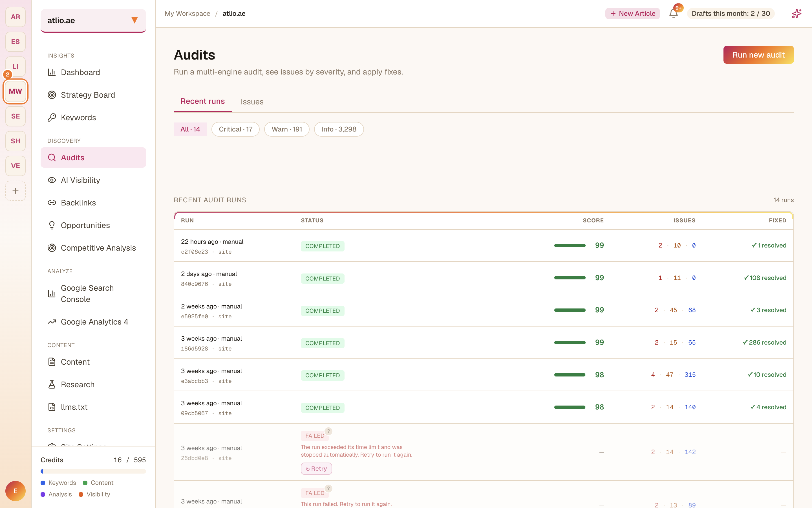Open the Backlinks menu item
Viewport: 812px width, 508px height.
click(x=93, y=203)
